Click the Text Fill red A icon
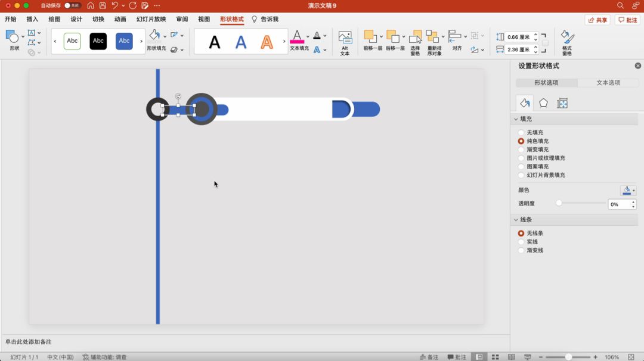The height and width of the screenshot is (361, 644). (x=297, y=36)
